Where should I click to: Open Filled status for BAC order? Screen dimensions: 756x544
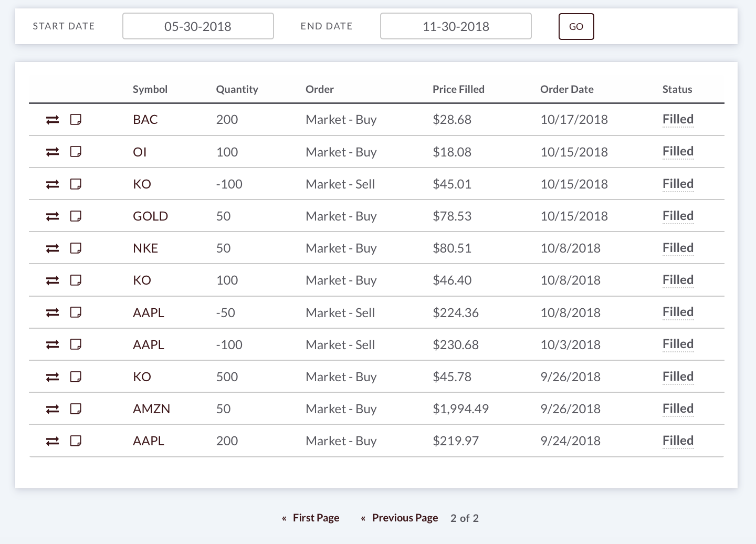[x=678, y=119]
